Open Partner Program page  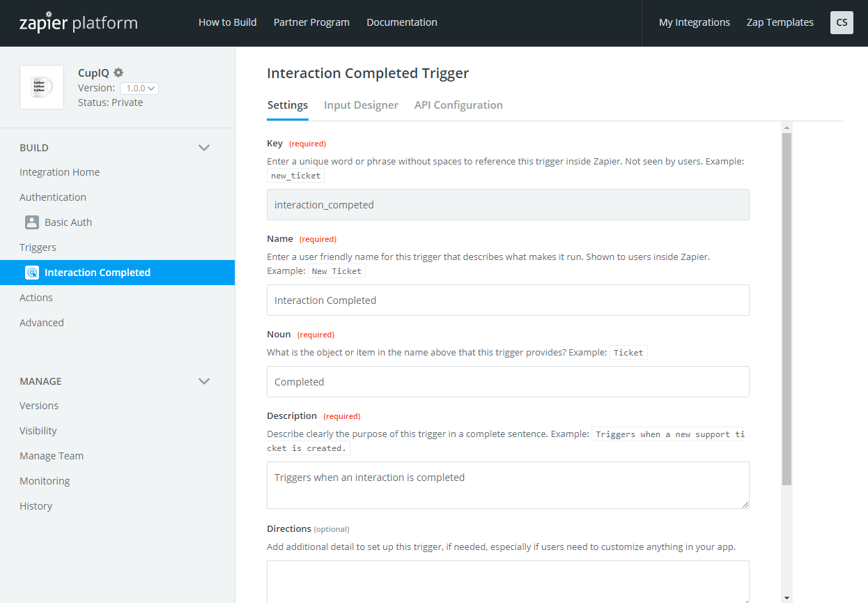tap(311, 22)
